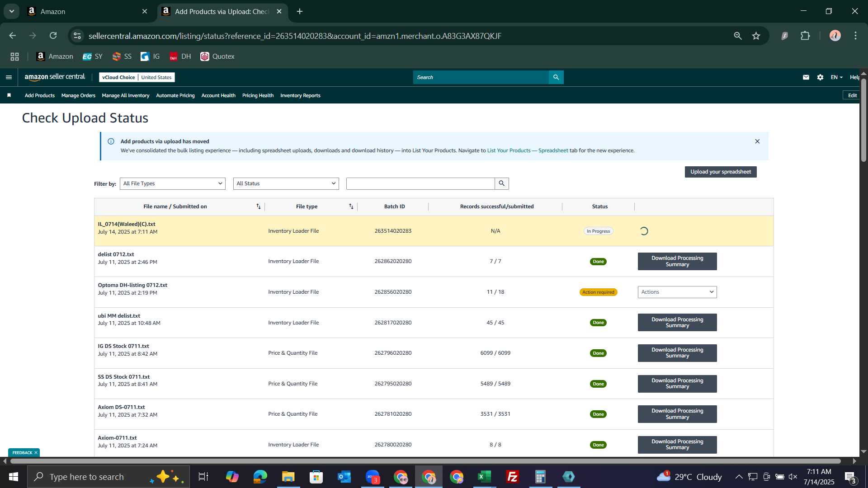The width and height of the screenshot is (868, 488).
Task: Click the Windows Start button
Action: tap(13, 477)
